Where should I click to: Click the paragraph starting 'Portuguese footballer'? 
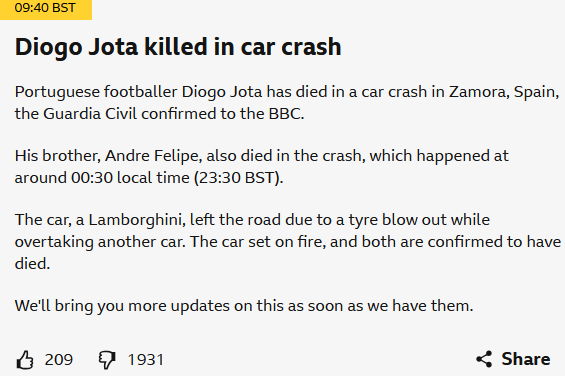[287, 103]
